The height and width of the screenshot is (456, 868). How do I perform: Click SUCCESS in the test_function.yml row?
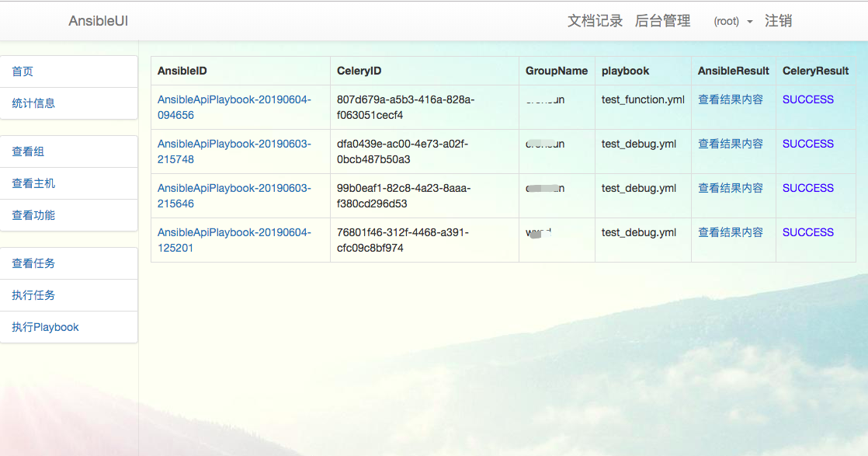coord(807,99)
